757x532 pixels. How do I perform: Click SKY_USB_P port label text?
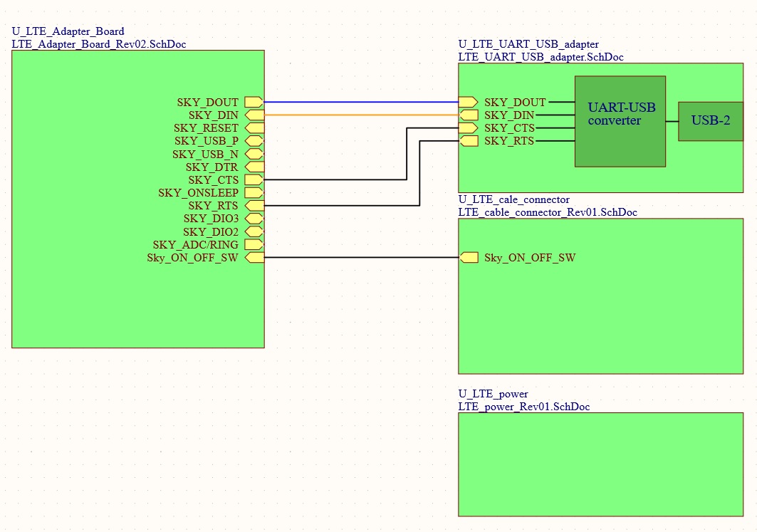pos(207,141)
